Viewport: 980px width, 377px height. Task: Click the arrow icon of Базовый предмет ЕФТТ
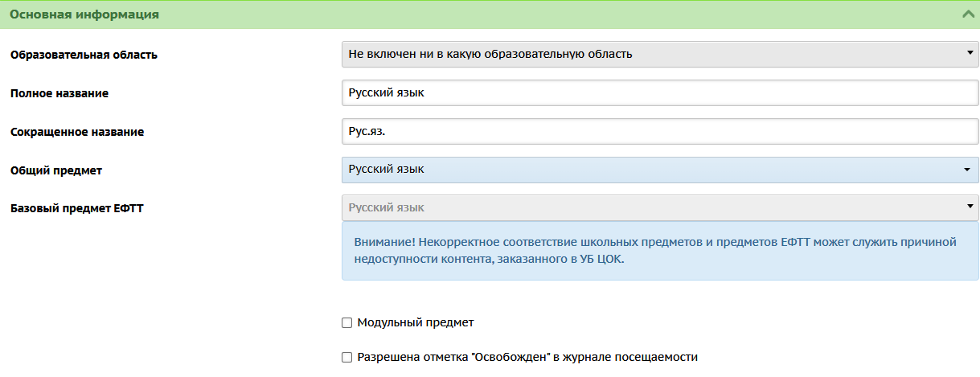(x=970, y=207)
